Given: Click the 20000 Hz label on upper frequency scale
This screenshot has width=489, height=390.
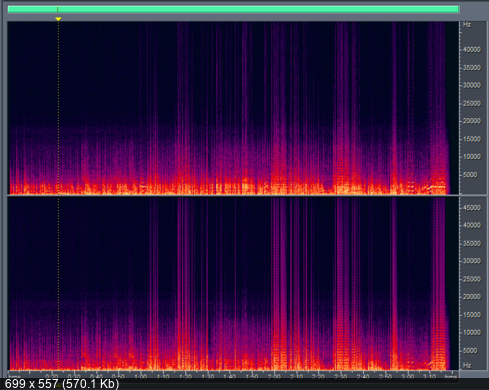Looking at the screenshot, I should pos(472,121).
